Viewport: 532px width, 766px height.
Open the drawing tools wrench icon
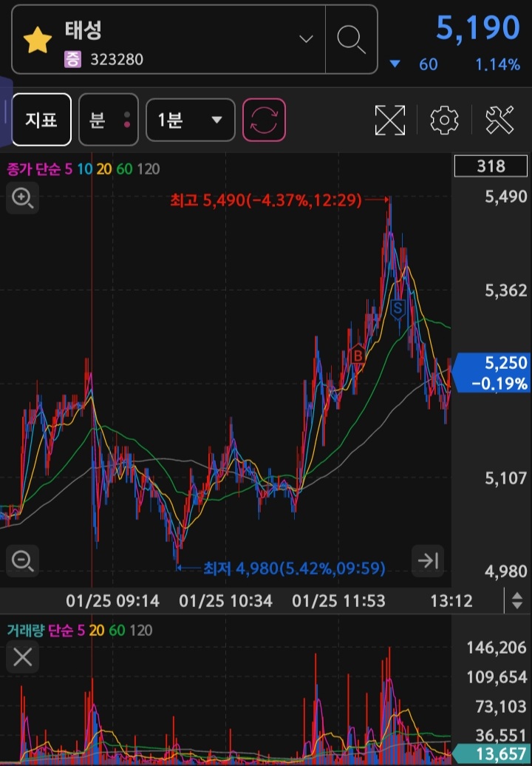click(x=499, y=120)
